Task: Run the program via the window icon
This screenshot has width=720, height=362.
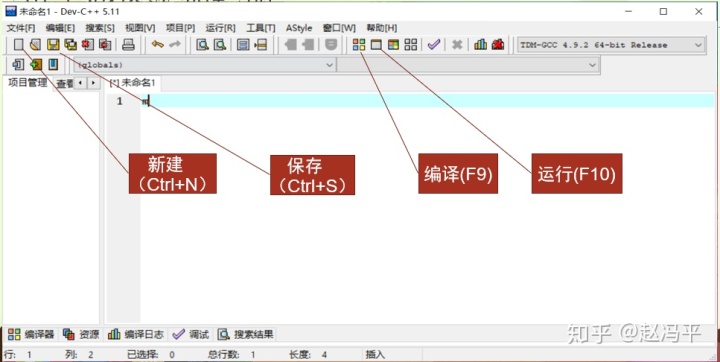Action: [x=376, y=45]
